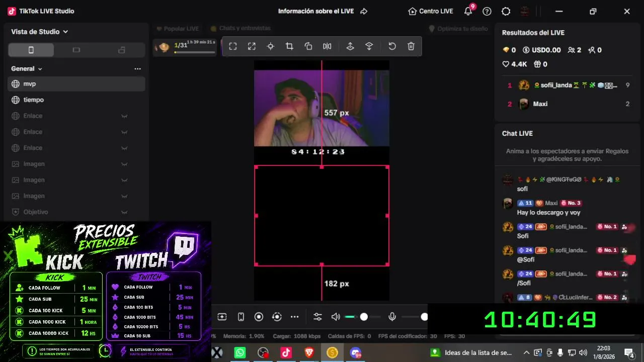Viewport: 644px width, 362px height.
Task: Center the selected source on canvas
Action: pos(270,46)
